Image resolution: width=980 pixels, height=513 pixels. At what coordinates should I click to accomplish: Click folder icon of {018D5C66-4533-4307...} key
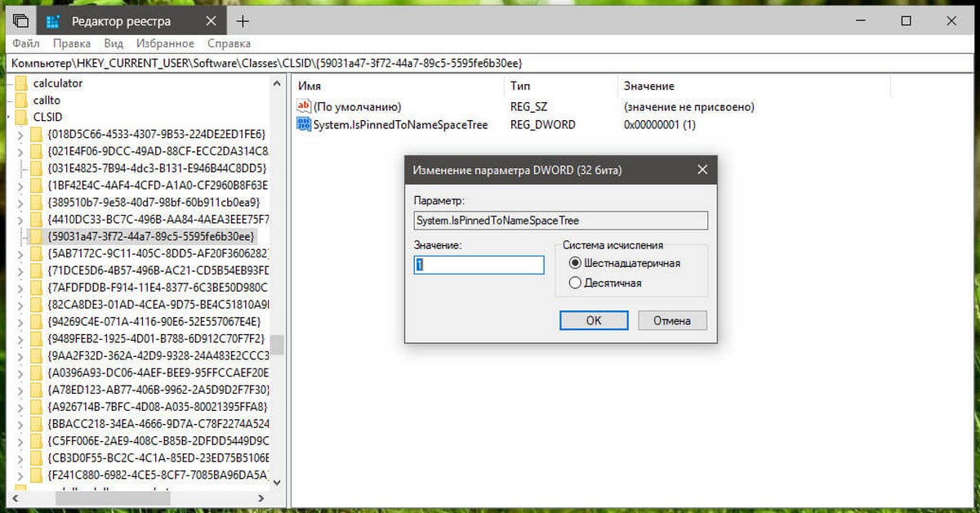click(36, 134)
